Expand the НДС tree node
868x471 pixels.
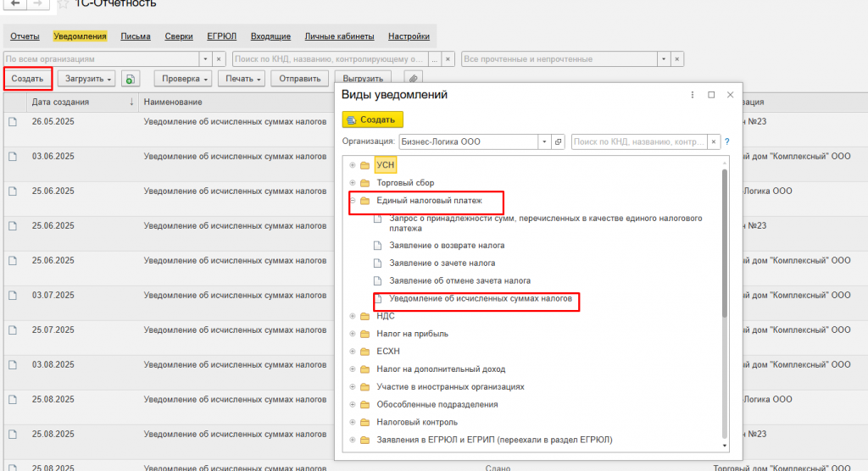click(x=352, y=316)
